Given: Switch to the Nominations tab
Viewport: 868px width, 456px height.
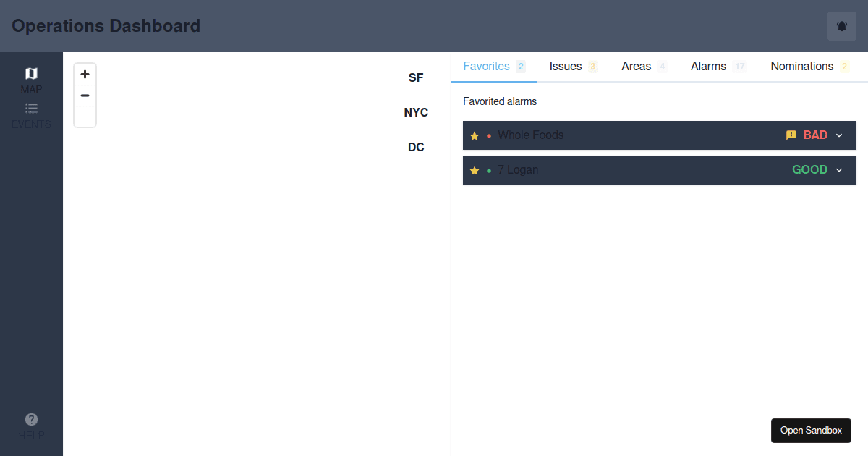Looking at the screenshot, I should pos(811,67).
